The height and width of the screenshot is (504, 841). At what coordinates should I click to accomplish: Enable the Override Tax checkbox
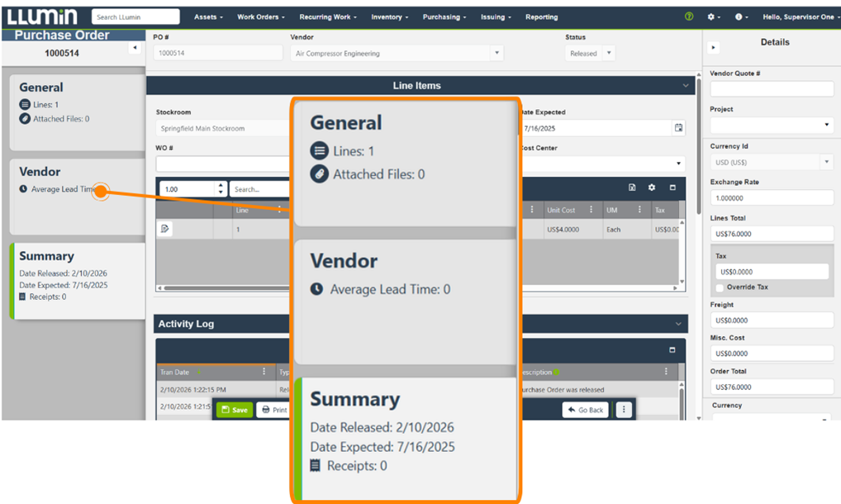[720, 288]
